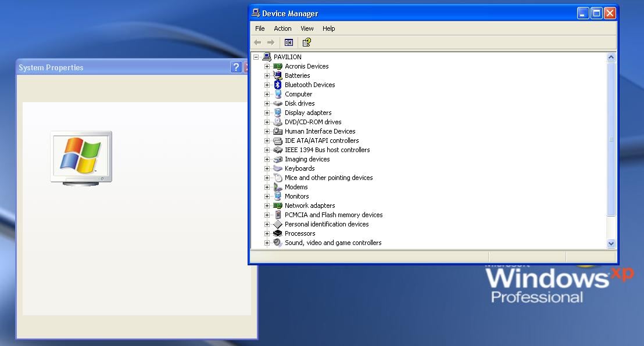Viewport: 644px width, 346px height.
Task: Click the System Properties help button
Action: click(236, 67)
